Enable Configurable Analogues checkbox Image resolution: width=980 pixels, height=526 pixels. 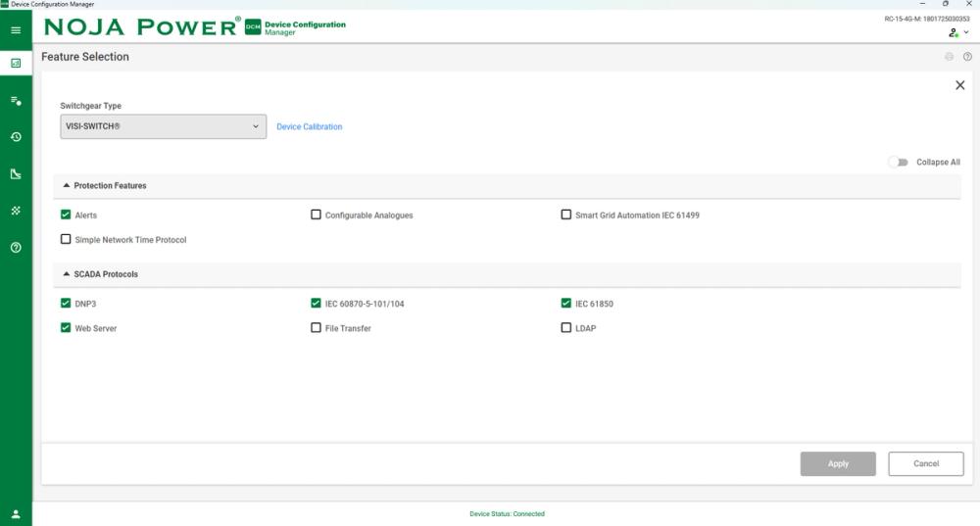click(x=316, y=215)
